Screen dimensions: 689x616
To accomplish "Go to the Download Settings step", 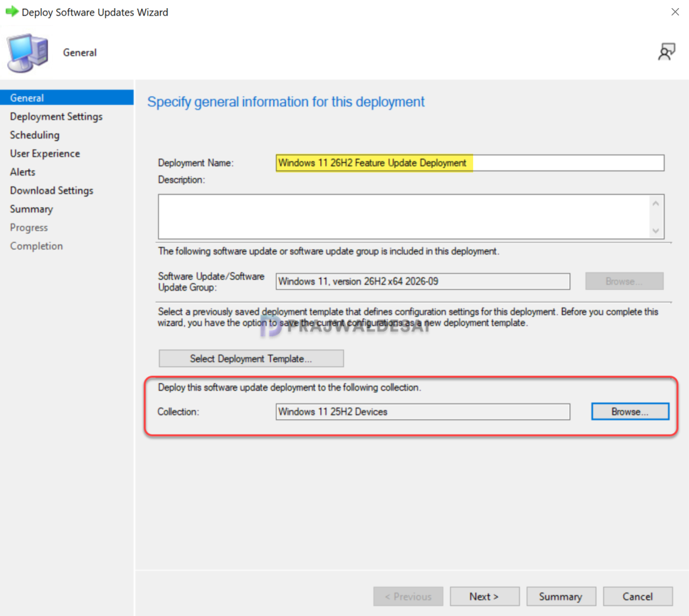I will (51, 190).
